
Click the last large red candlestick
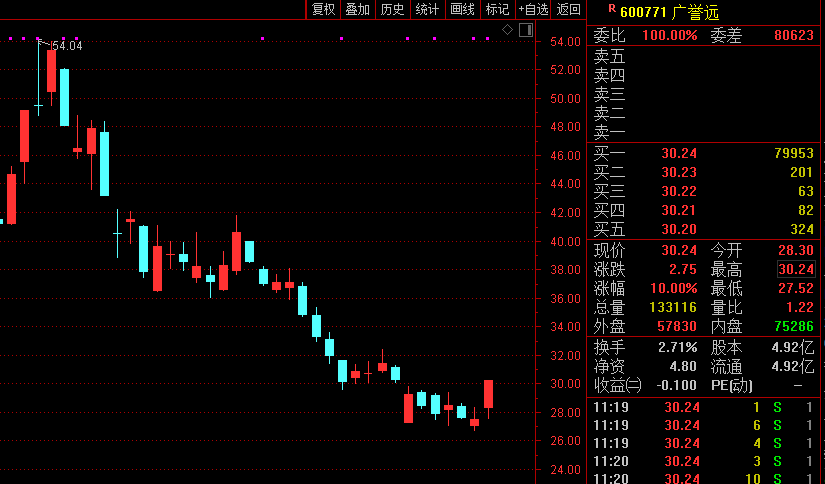pyautogui.click(x=488, y=394)
